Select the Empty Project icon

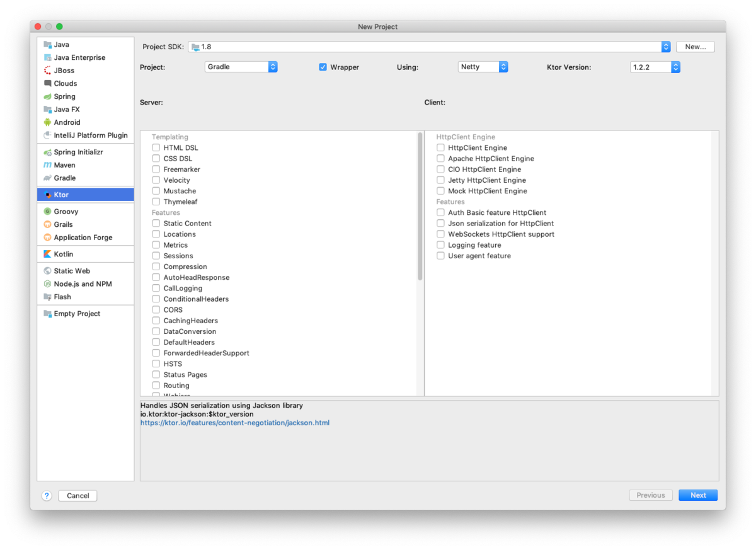click(x=47, y=314)
